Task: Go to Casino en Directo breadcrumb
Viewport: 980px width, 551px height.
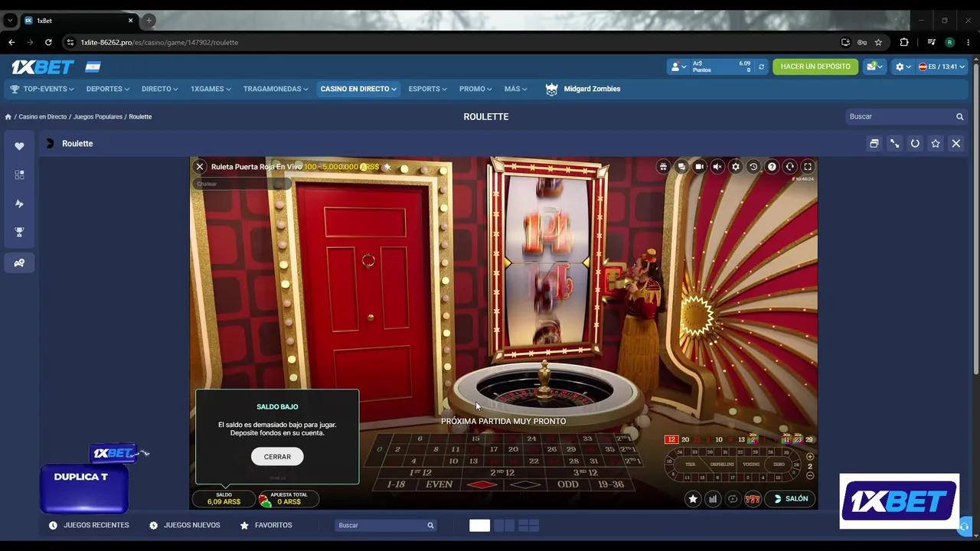Action: [x=43, y=117]
